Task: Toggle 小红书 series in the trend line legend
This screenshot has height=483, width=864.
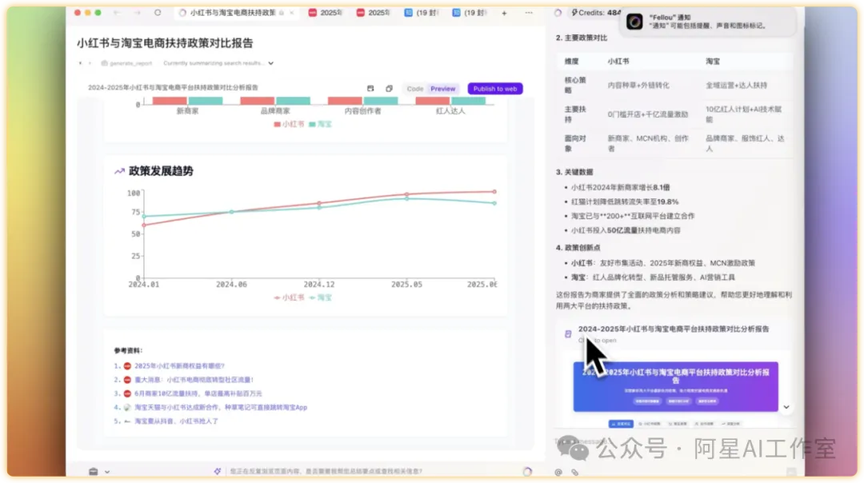Action: [289, 297]
